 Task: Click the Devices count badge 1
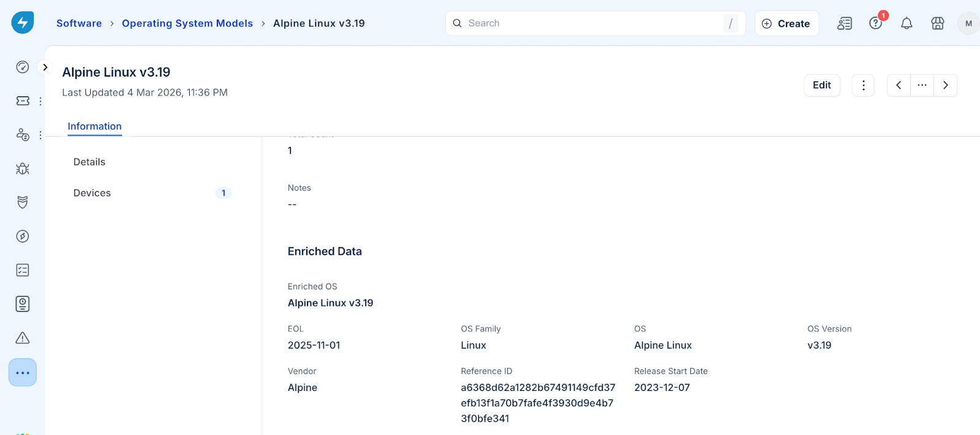(x=224, y=193)
